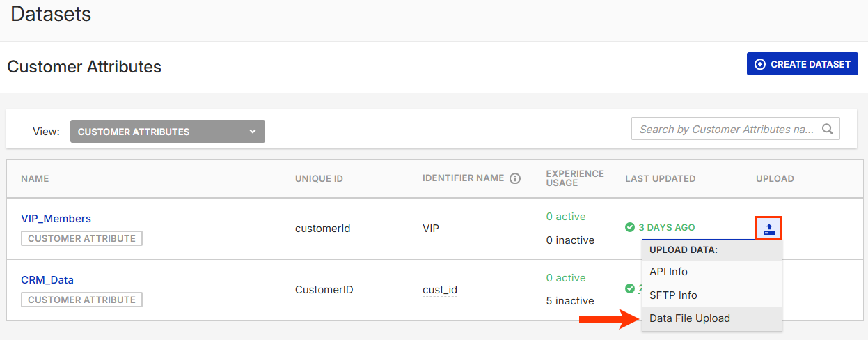The height and width of the screenshot is (340, 868).
Task: Click the Identifier Name info icon
Action: click(515, 178)
